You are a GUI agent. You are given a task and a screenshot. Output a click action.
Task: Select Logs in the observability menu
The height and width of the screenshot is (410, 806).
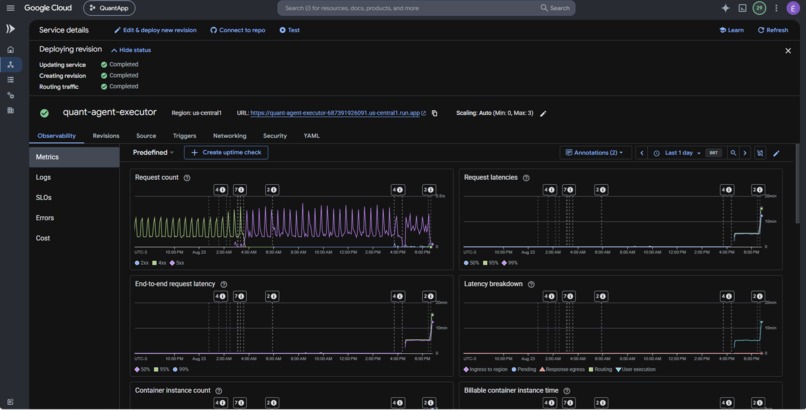pos(74,177)
